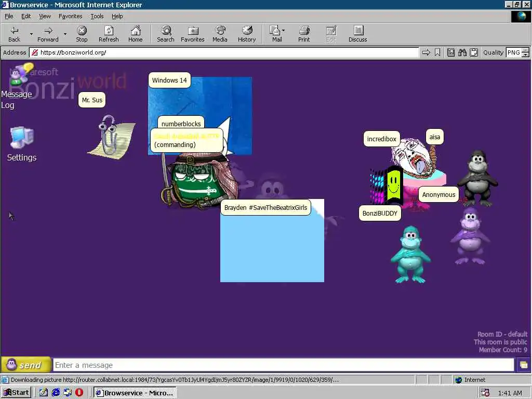Open the Media toolbar button
The height and width of the screenshot is (399, 532).
point(220,34)
